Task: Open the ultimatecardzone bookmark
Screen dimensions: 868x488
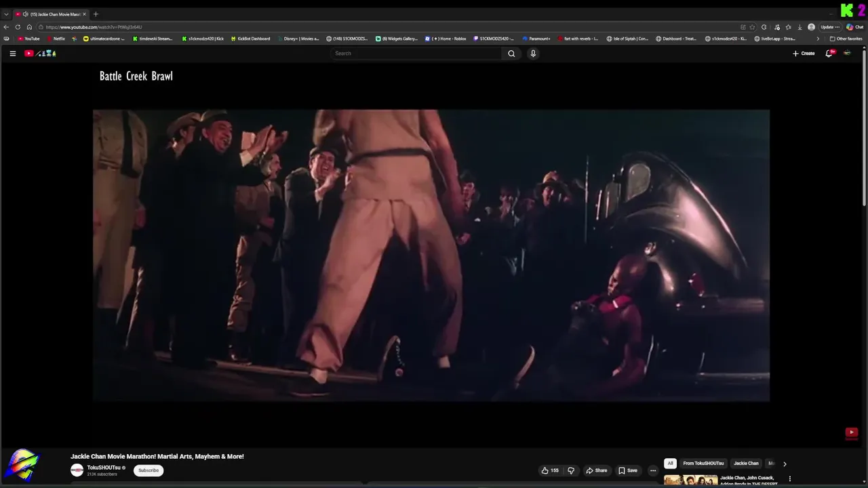Action: [104, 39]
